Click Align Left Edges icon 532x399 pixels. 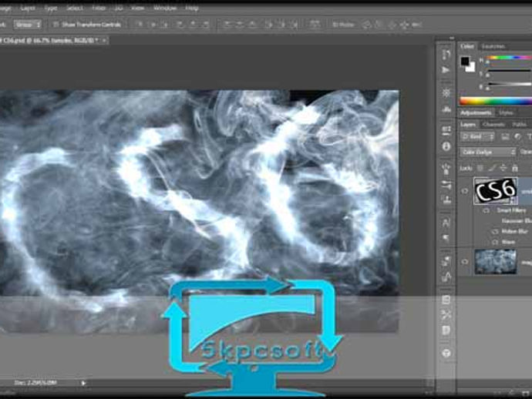tap(180, 25)
